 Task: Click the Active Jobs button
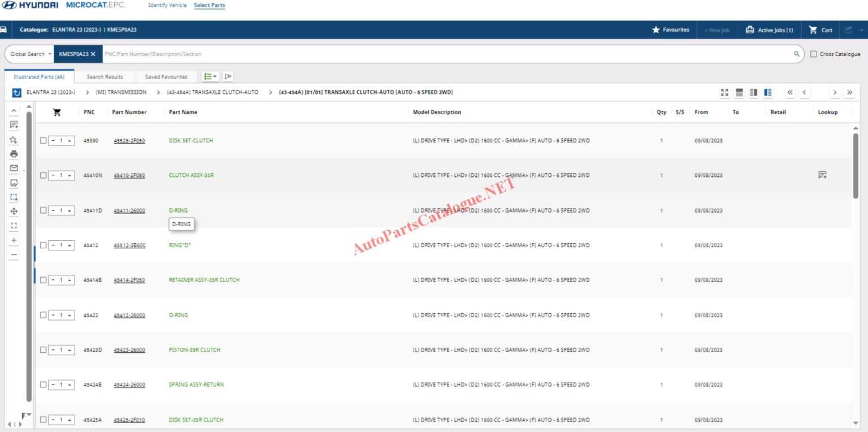(770, 29)
